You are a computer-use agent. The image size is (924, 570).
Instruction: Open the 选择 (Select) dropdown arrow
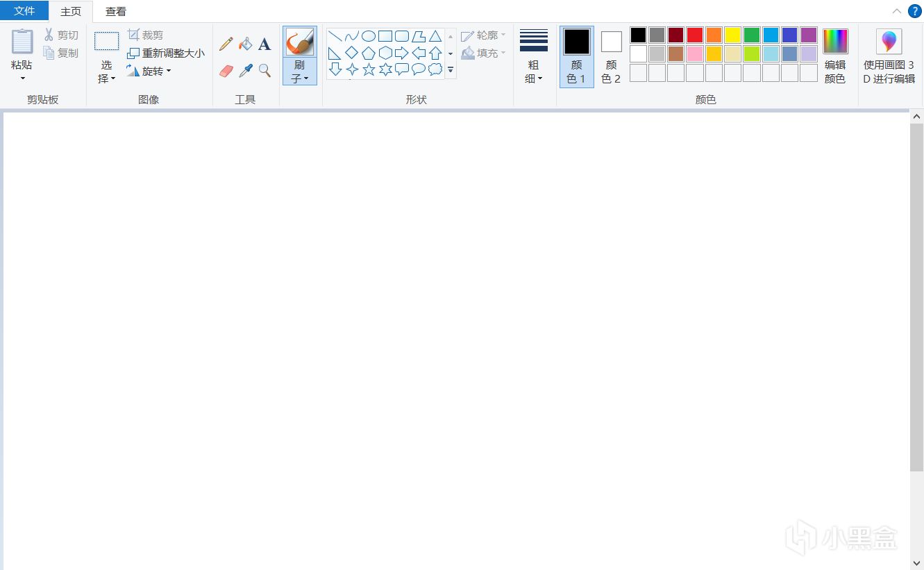(113, 79)
